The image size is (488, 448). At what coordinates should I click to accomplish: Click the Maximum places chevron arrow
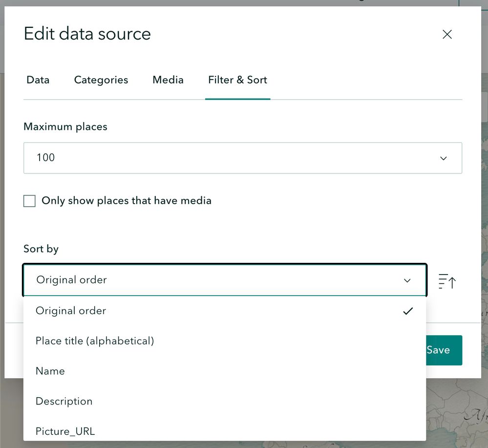point(444,158)
